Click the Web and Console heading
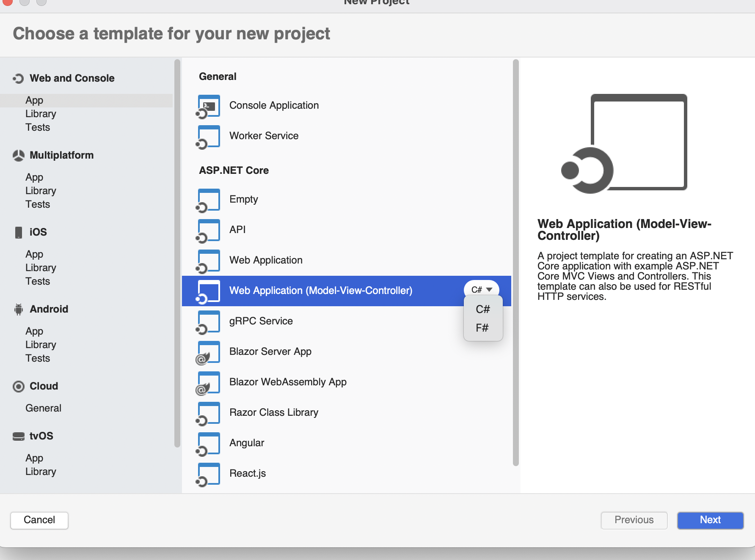755x560 pixels. [x=72, y=78]
